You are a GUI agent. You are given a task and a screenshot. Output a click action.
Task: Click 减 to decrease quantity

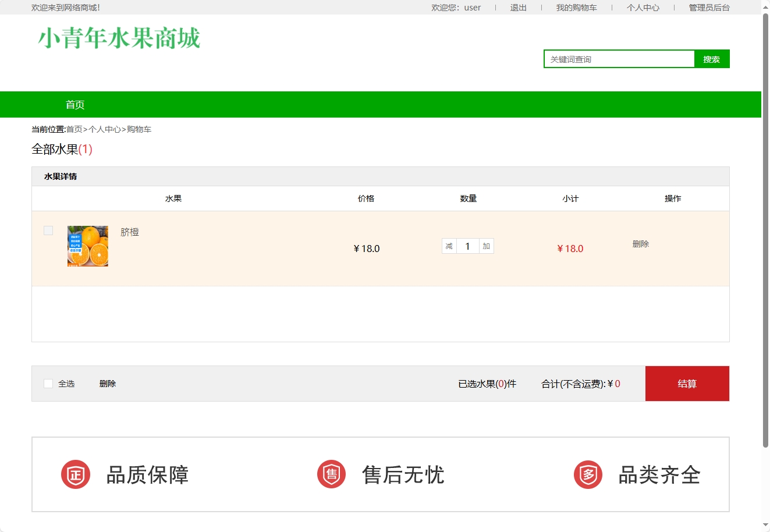pos(449,246)
